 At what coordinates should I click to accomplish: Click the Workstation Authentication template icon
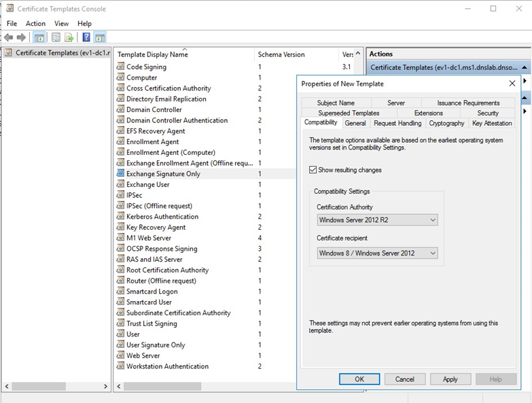[x=120, y=366]
